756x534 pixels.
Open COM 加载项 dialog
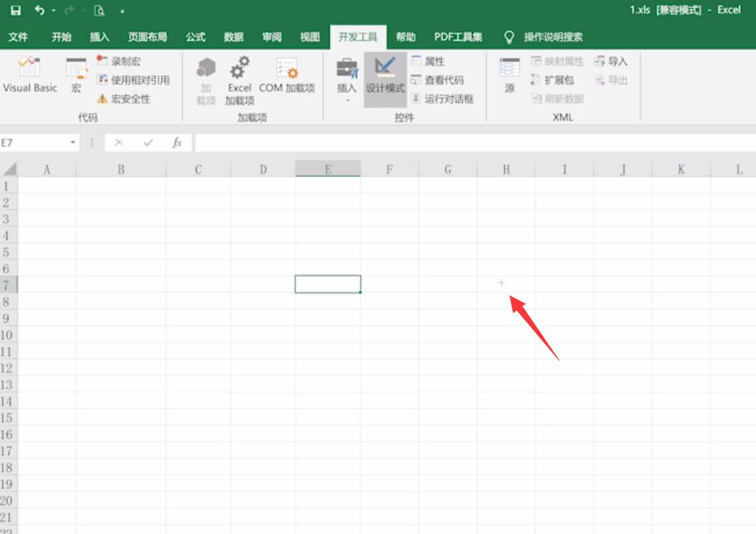pyautogui.click(x=287, y=75)
